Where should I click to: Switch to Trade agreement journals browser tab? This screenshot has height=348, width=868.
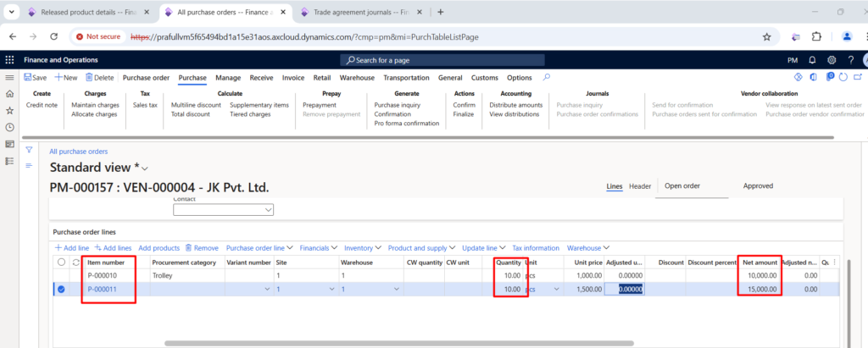(x=362, y=12)
